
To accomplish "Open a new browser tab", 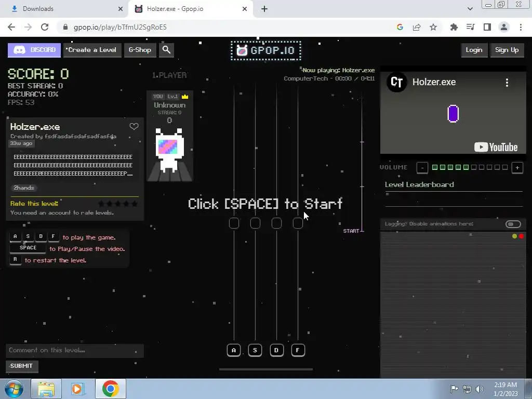I will click(264, 9).
